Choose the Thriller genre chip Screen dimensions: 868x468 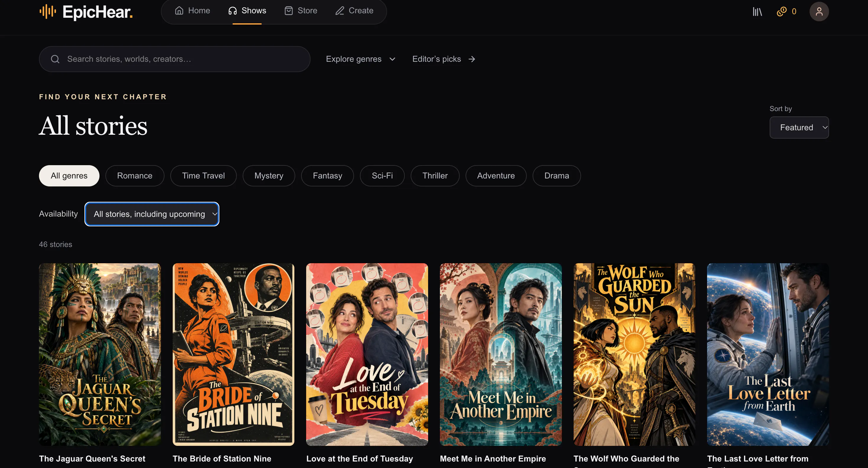[435, 176]
